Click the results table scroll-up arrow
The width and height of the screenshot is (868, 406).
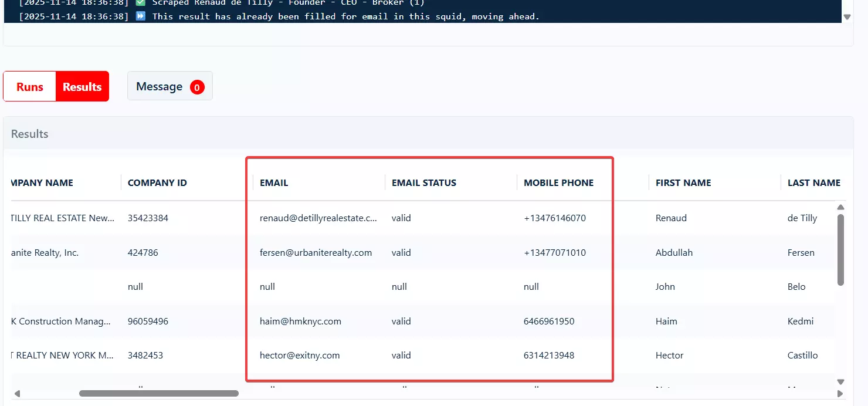(x=840, y=207)
